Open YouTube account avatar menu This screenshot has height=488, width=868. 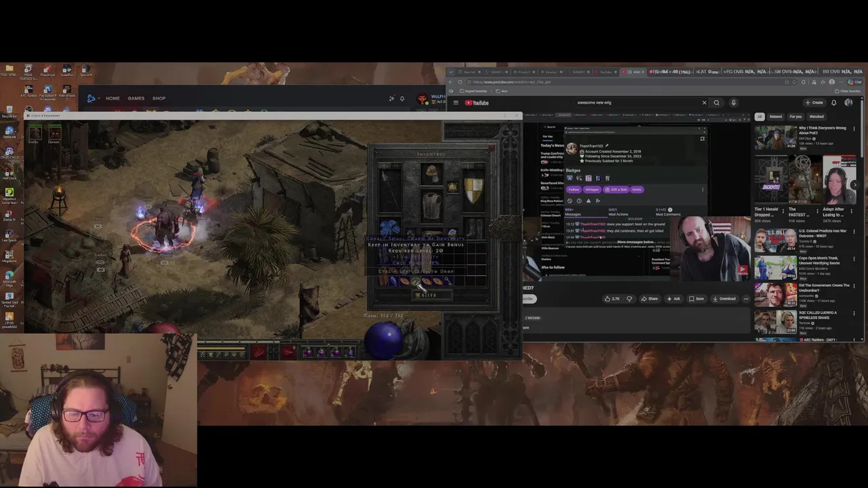(848, 103)
